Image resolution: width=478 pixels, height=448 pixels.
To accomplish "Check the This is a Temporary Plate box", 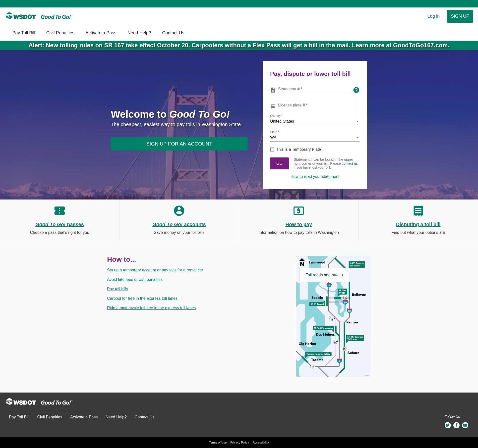I will point(272,149).
